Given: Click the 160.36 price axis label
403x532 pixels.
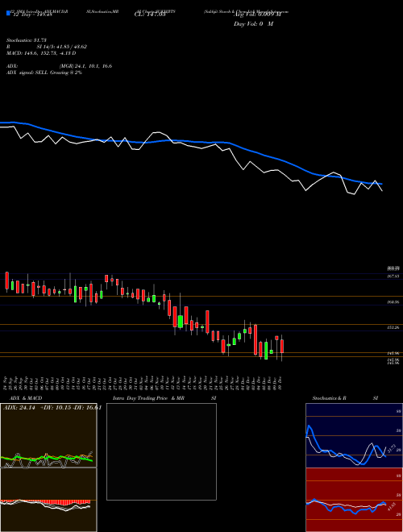Looking at the screenshot, I should pyautogui.click(x=393, y=301).
